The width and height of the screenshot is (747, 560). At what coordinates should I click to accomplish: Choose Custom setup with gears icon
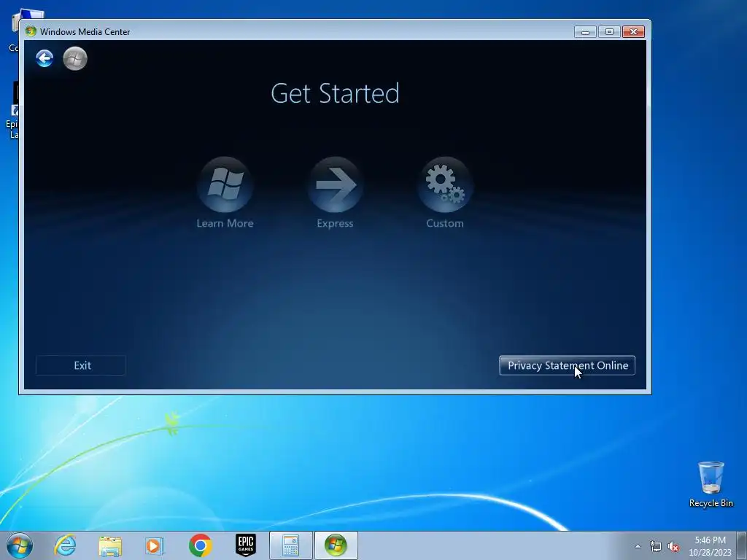[445, 192]
